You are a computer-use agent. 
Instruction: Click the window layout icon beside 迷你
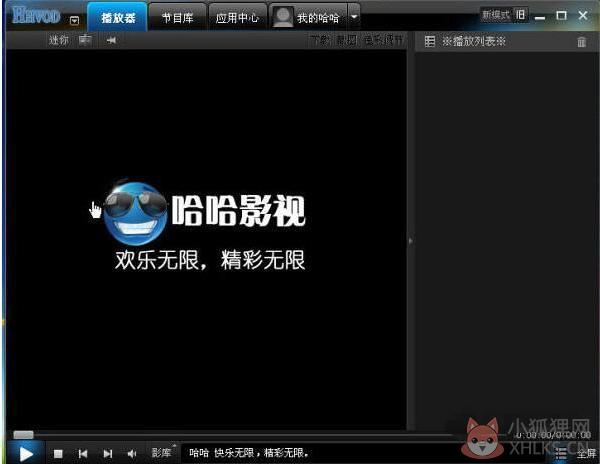tap(85, 40)
